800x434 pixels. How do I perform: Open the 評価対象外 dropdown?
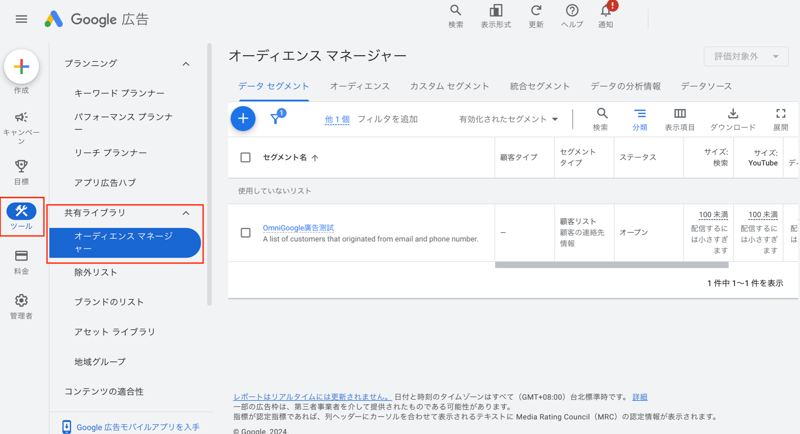click(746, 57)
